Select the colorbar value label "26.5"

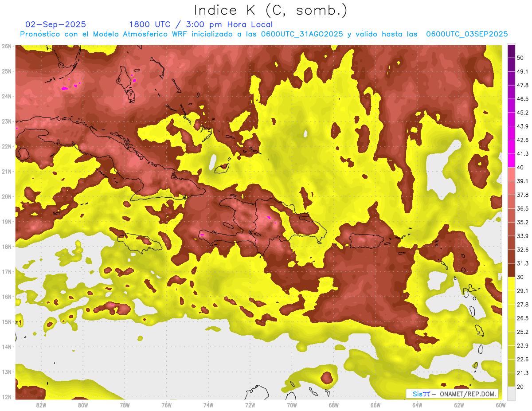[x=523, y=318]
